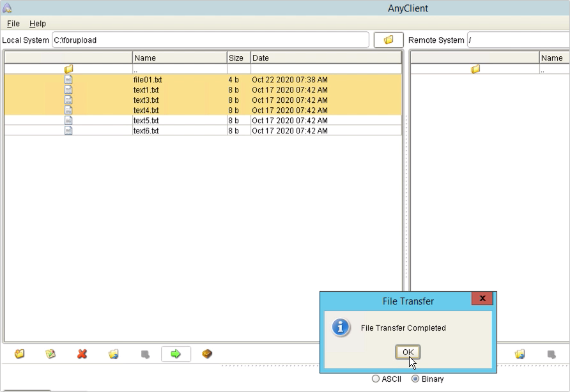Close the File Transfer Completed dialog
Image resolution: width=570 pixels, height=392 pixels.
click(407, 352)
